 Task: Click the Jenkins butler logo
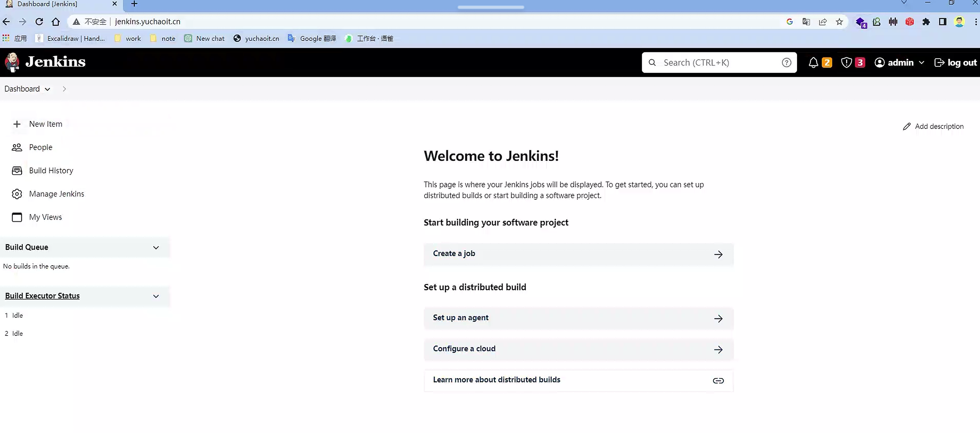[12, 62]
